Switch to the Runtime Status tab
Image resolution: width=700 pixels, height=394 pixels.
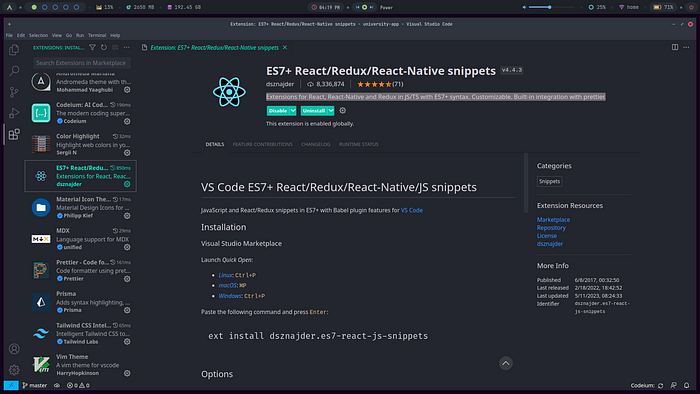(x=358, y=144)
